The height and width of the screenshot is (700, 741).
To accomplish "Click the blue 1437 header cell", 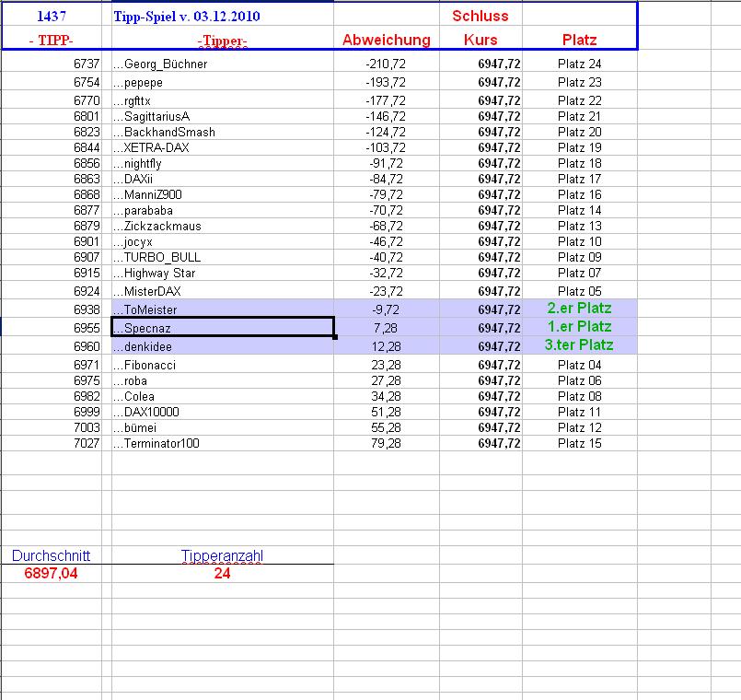I will (51, 16).
